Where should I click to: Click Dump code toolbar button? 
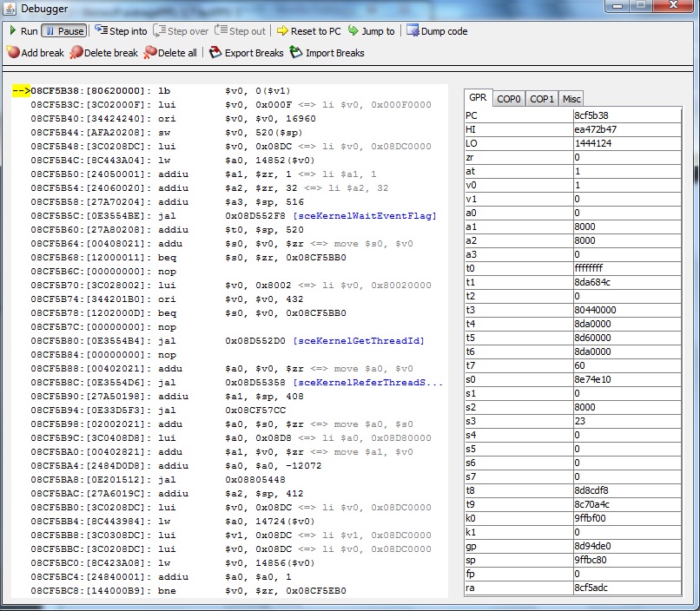point(436,31)
